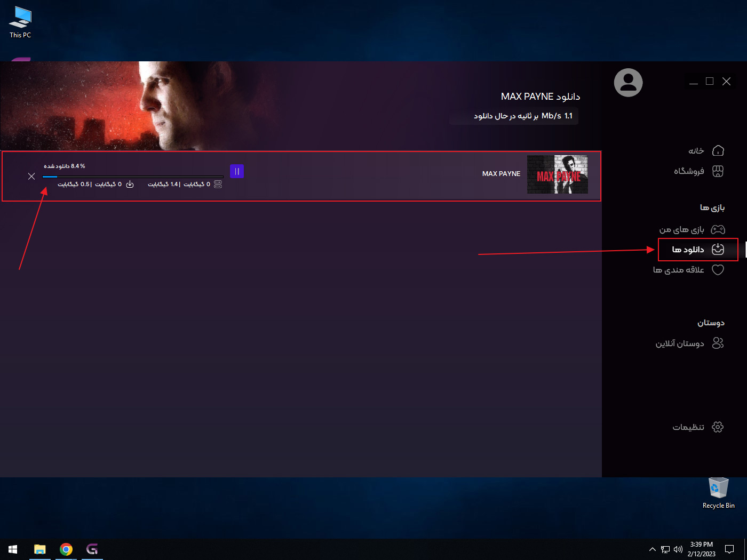Click the Online Friends people icon
747x560 pixels.
point(718,343)
